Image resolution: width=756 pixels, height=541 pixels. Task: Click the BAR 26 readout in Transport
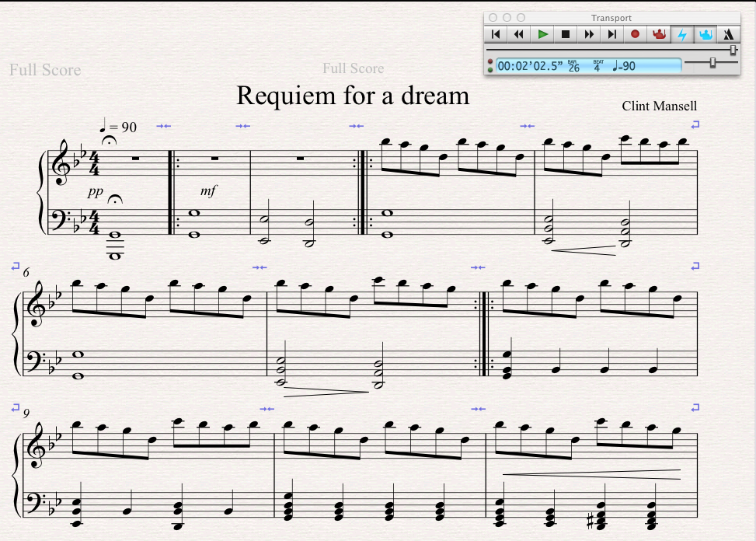[x=573, y=66]
